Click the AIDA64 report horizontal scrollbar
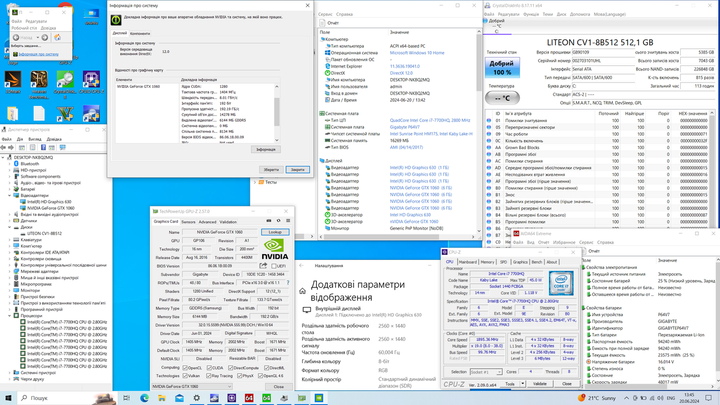 (396, 236)
